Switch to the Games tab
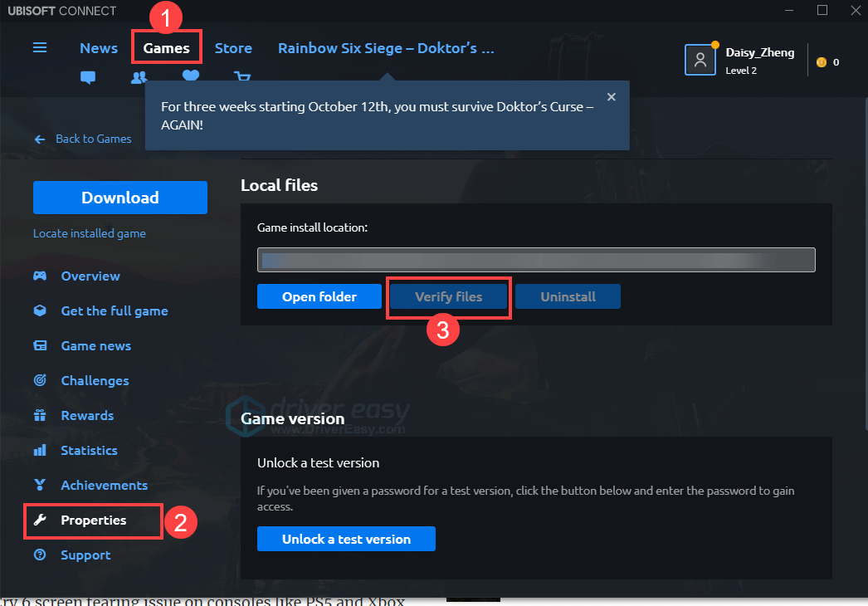The height and width of the screenshot is (606, 868). [x=167, y=48]
